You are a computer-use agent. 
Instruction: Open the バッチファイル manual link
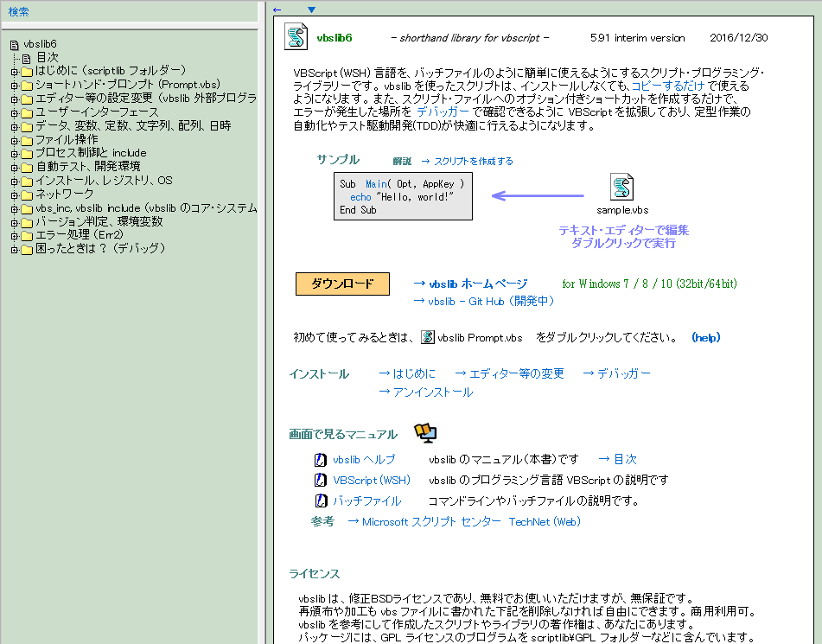pos(367,501)
